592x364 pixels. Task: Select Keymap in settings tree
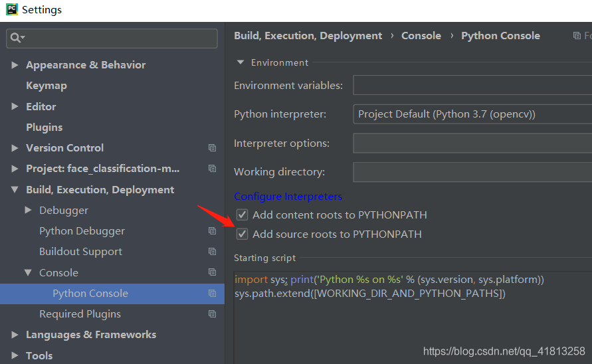click(46, 86)
